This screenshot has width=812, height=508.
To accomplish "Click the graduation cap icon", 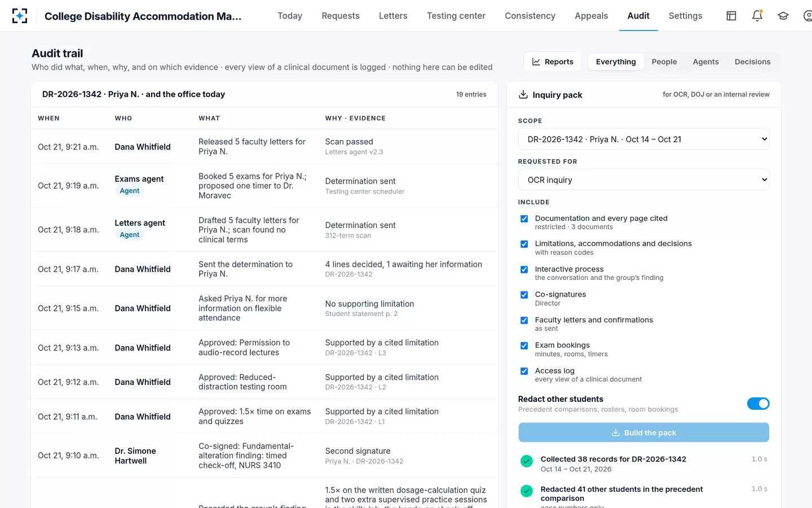I will (783, 16).
